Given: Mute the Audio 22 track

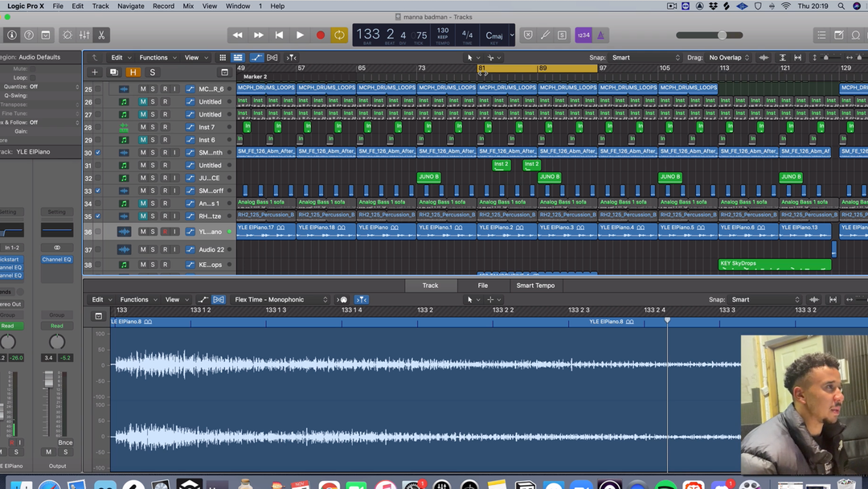Looking at the screenshot, I should coord(143,250).
